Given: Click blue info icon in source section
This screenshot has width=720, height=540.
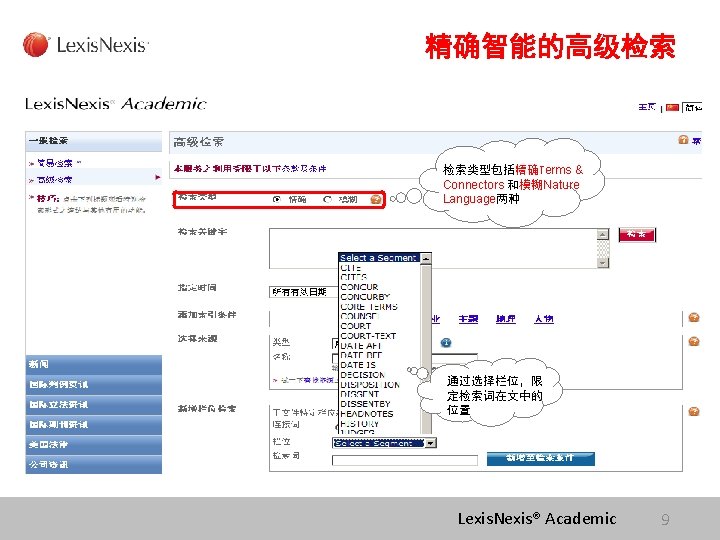Looking at the screenshot, I should click(x=445, y=343).
